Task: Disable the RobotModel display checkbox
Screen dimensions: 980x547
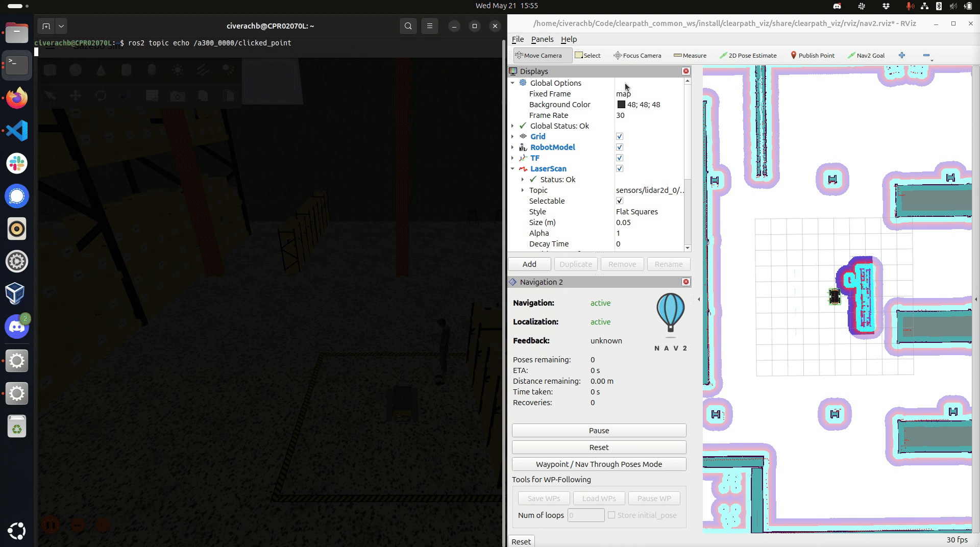Action: click(x=620, y=147)
